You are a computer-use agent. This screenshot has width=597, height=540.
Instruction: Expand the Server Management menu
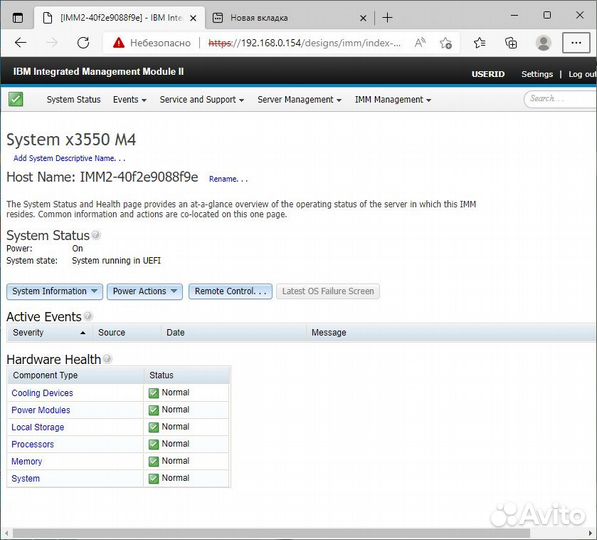pyautogui.click(x=299, y=100)
